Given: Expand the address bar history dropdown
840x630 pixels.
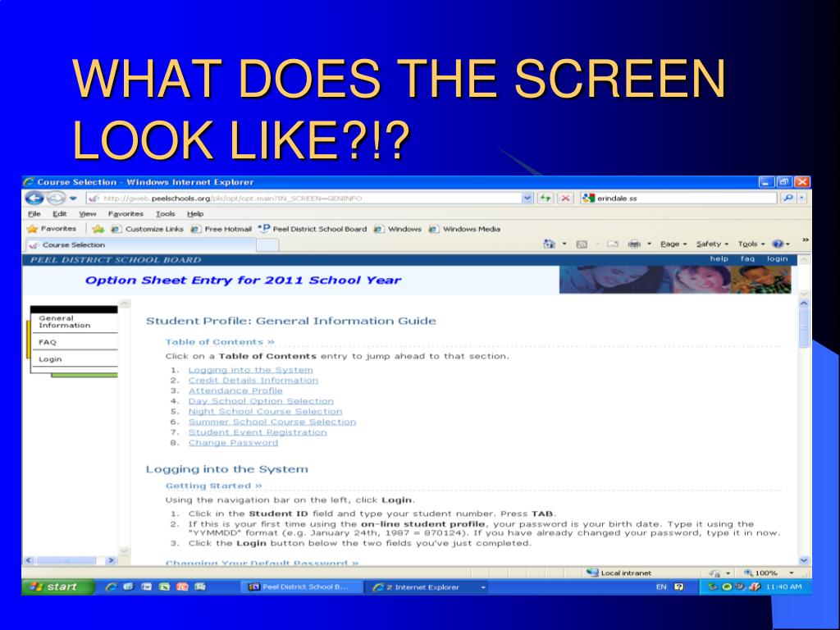Looking at the screenshot, I should pos(527,199).
